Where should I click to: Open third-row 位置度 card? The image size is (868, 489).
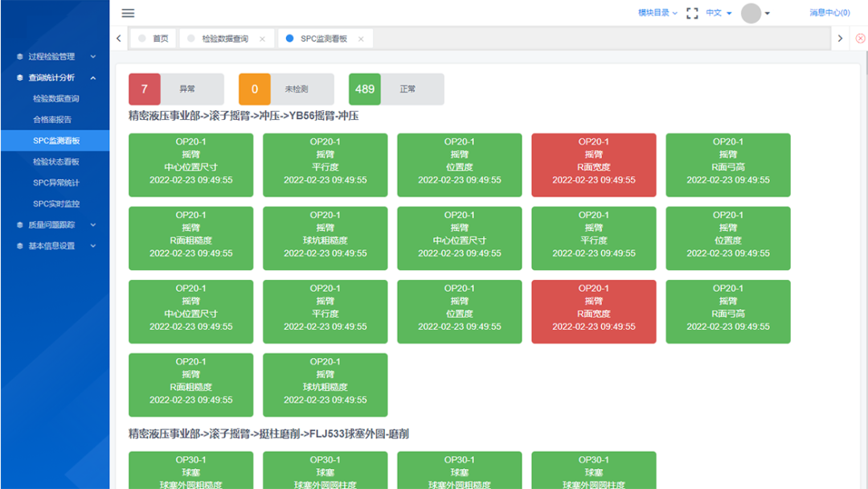tap(460, 312)
